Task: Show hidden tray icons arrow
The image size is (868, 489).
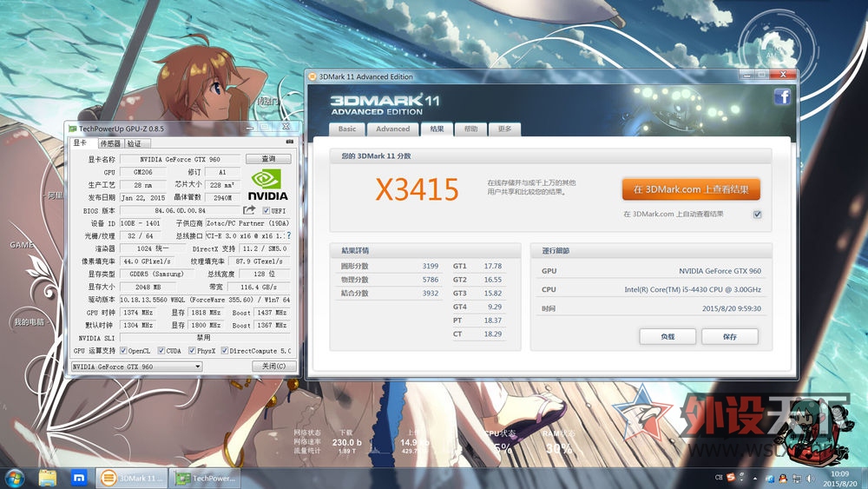Action: pyautogui.click(x=755, y=478)
